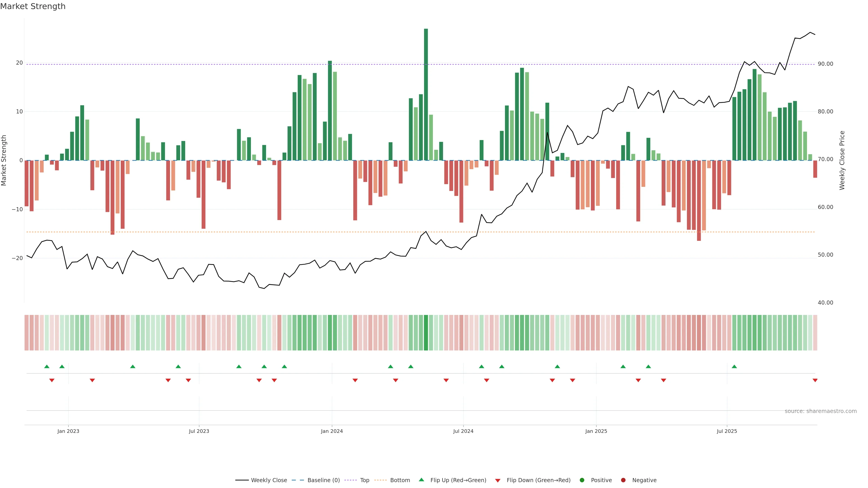Image resolution: width=868 pixels, height=488 pixels.
Task: Click the leftmost green flip-up triangle marker
Action: click(x=47, y=366)
